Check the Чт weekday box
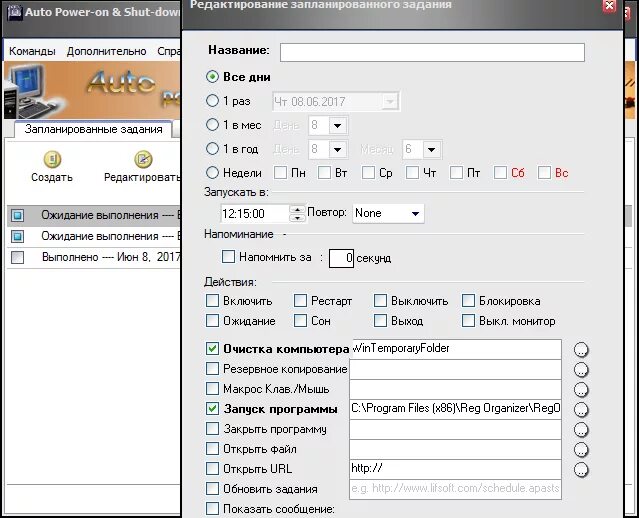639x518 pixels. (412, 173)
